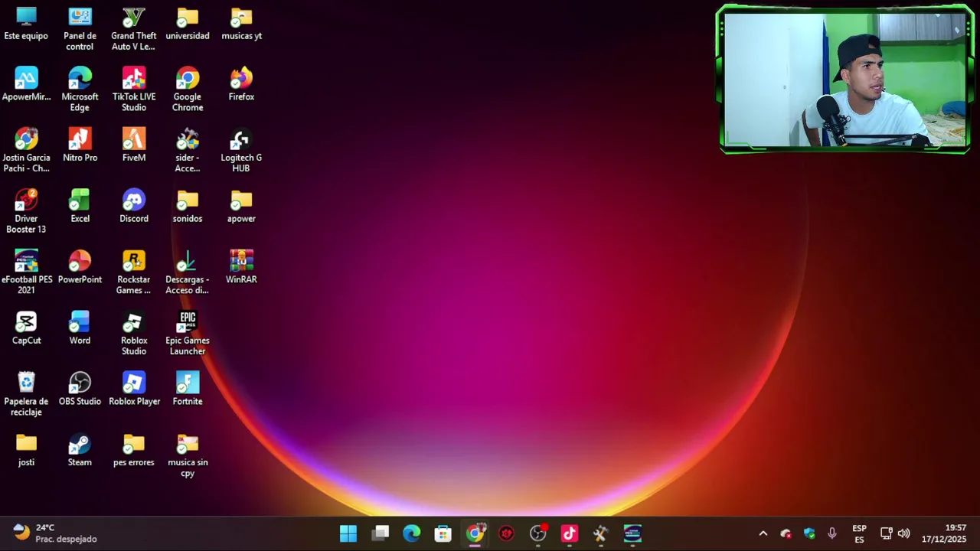
Task: Open the red gear app in taskbar
Action: coord(506,533)
